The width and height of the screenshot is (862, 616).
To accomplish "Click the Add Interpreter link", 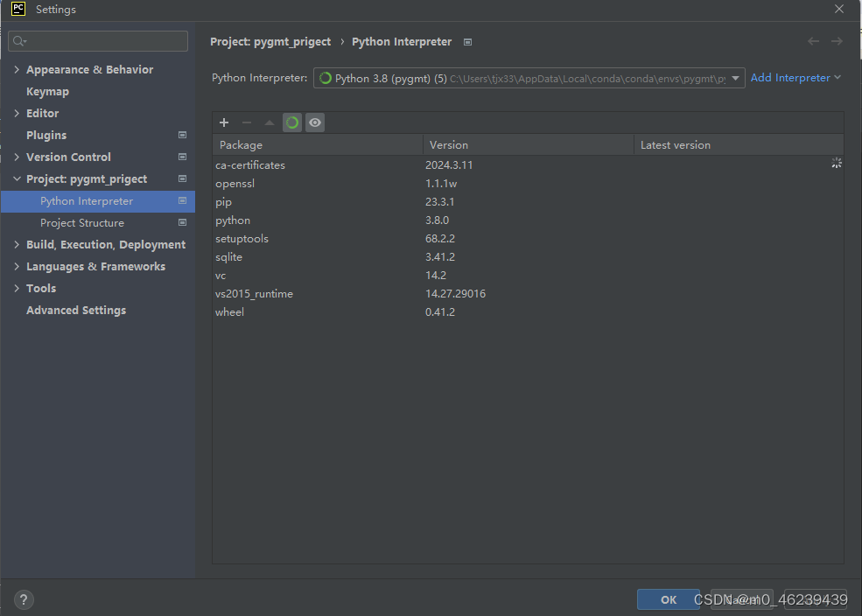I will click(795, 78).
